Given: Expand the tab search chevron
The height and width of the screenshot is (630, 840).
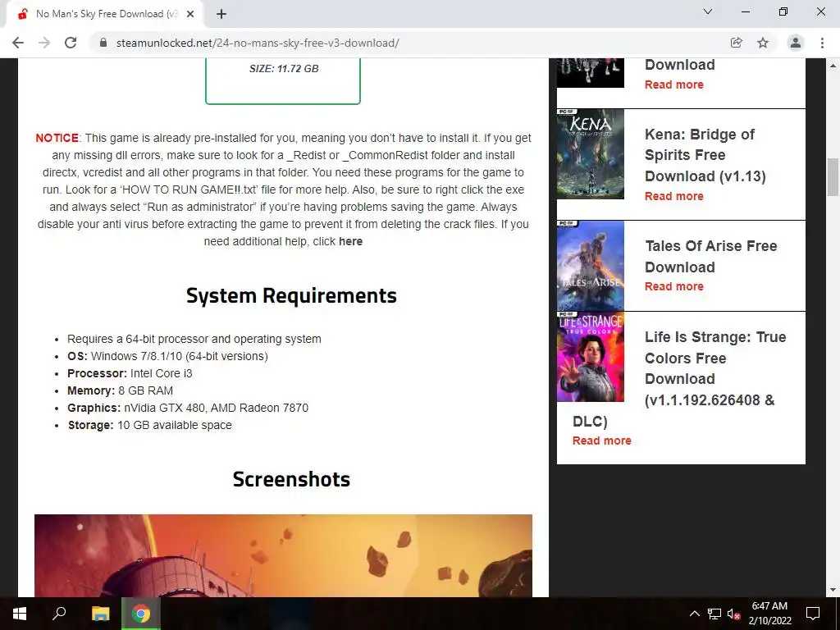Looking at the screenshot, I should pos(708,11).
